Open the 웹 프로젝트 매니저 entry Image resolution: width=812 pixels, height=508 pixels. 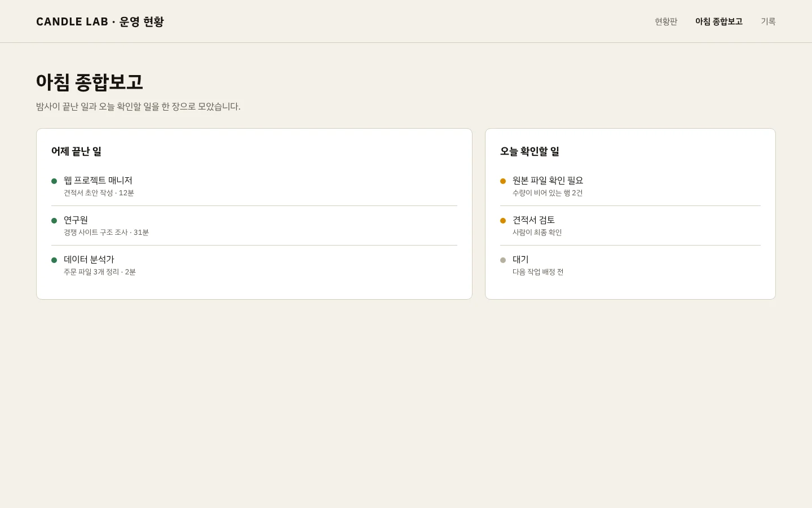tap(254, 186)
